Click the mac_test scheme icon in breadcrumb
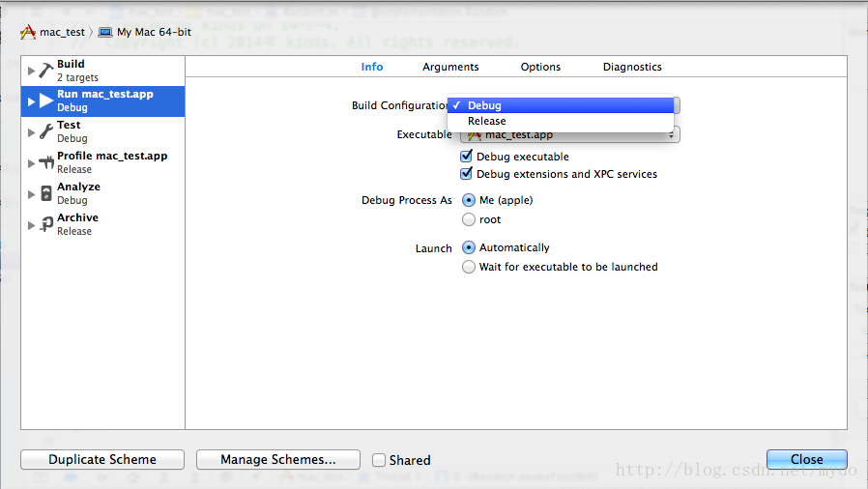Viewport: 868px width, 489px height. pyautogui.click(x=28, y=33)
